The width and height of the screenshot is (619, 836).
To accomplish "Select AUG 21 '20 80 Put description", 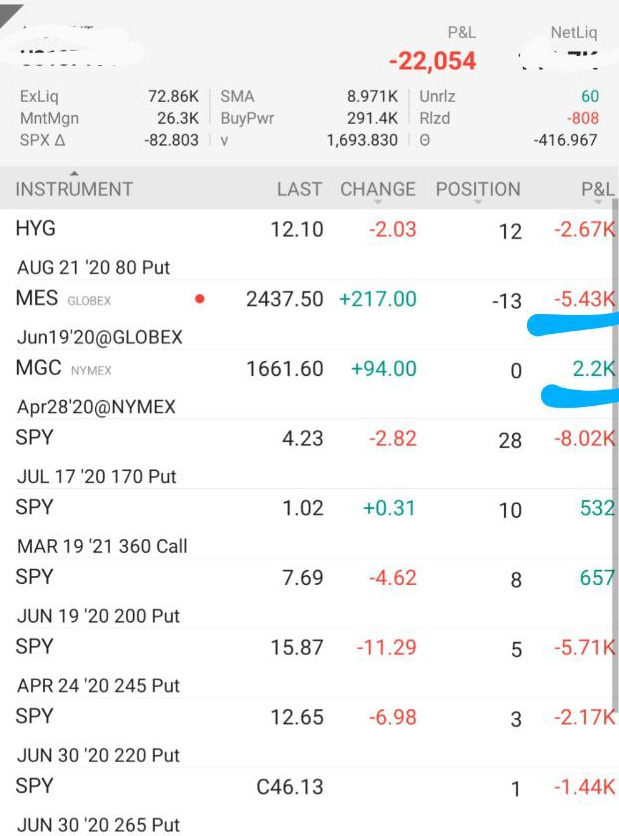I will pos(93,267).
